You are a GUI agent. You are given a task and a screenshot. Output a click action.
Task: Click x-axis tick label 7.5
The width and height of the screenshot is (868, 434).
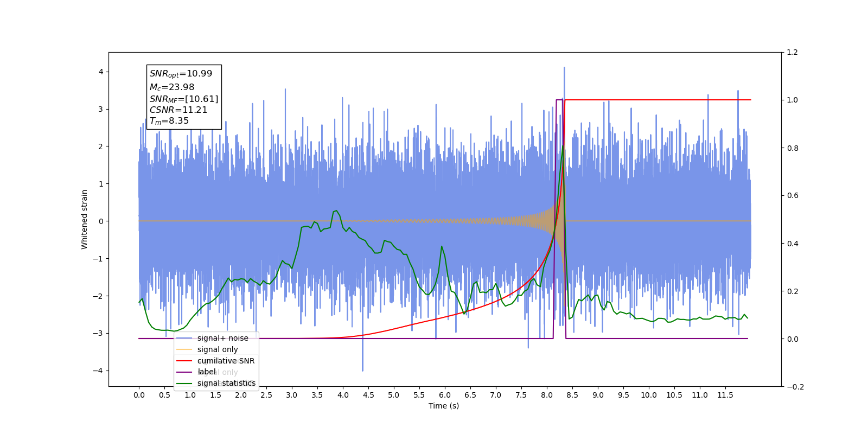click(x=521, y=395)
